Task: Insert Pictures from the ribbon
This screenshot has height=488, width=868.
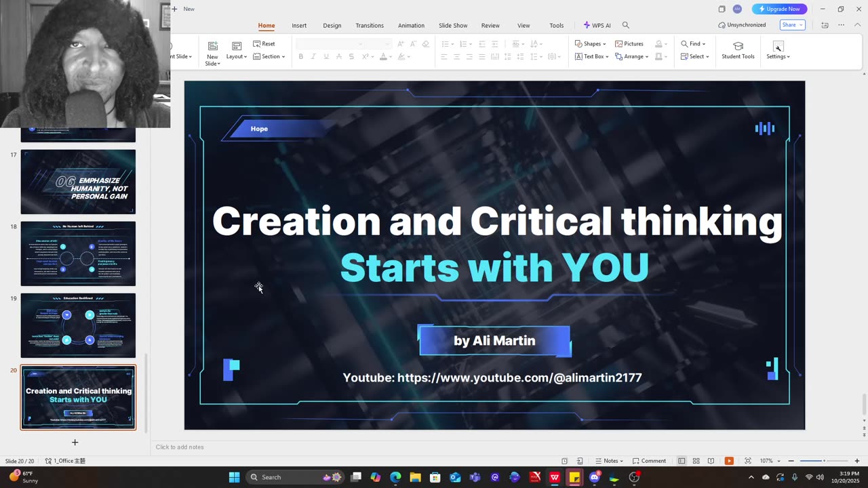Action: point(629,44)
